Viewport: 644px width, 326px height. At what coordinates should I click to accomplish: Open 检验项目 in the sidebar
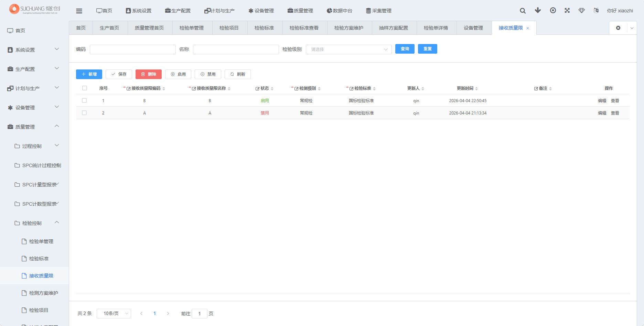(x=34, y=310)
